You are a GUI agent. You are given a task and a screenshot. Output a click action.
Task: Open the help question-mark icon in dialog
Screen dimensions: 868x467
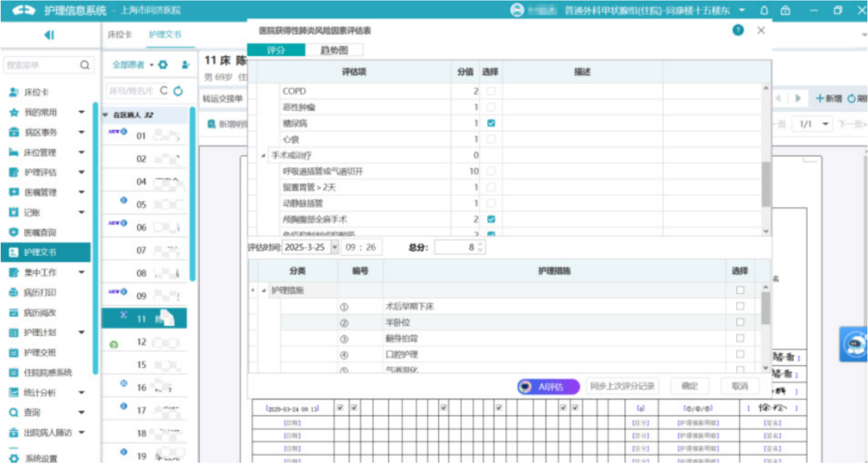pyautogui.click(x=738, y=30)
